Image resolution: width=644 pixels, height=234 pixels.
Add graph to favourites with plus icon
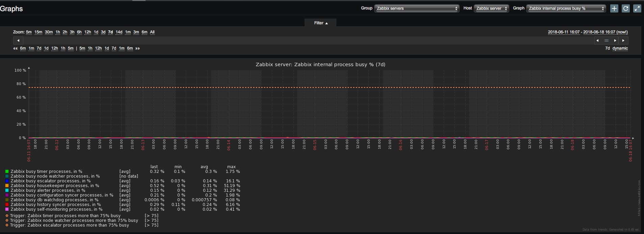pos(614,8)
